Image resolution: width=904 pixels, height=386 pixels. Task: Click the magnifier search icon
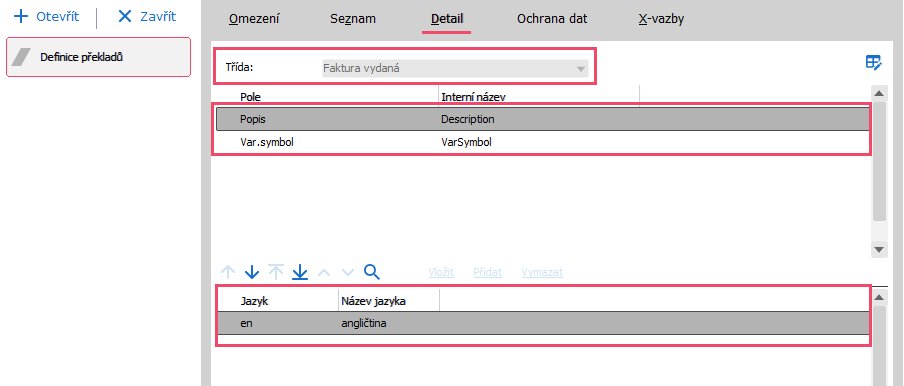point(372,272)
